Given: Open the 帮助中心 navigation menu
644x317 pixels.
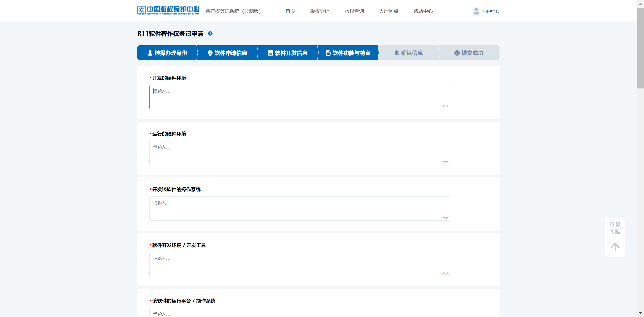Looking at the screenshot, I should [423, 11].
